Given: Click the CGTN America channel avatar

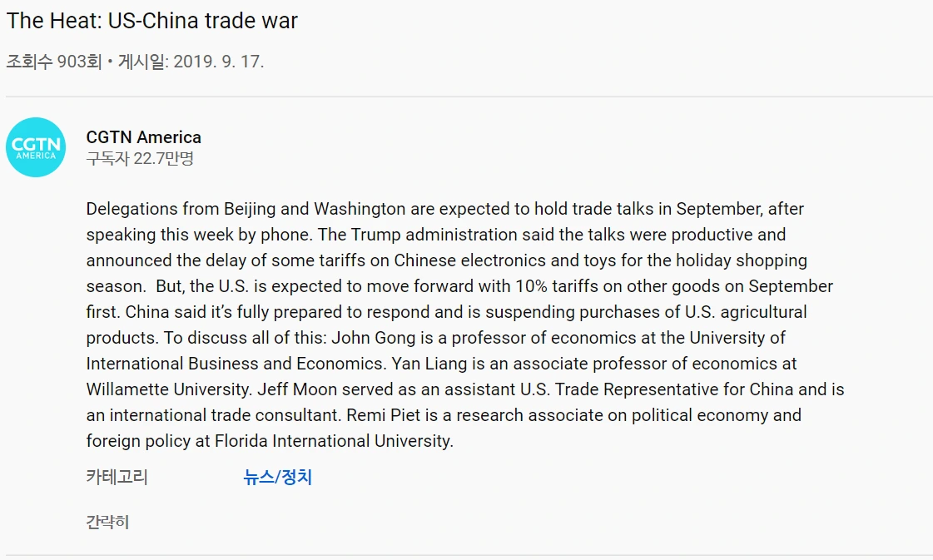Looking at the screenshot, I should click(36, 147).
